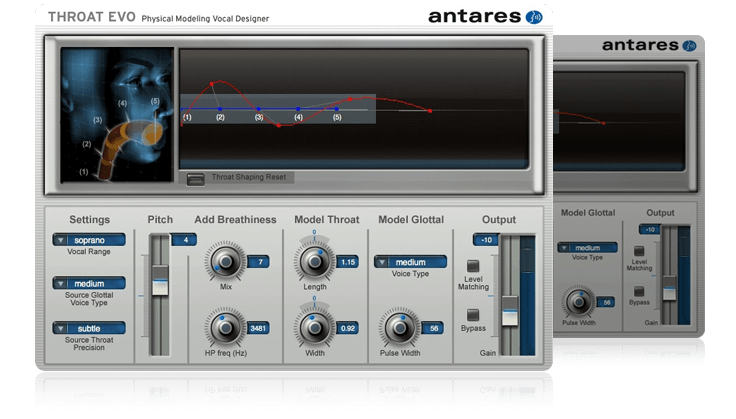Image resolution: width=736 pixels, height=419 pixels.
Task: Open the soprano Vocal Range dropdown
Action: click(89, 240)
